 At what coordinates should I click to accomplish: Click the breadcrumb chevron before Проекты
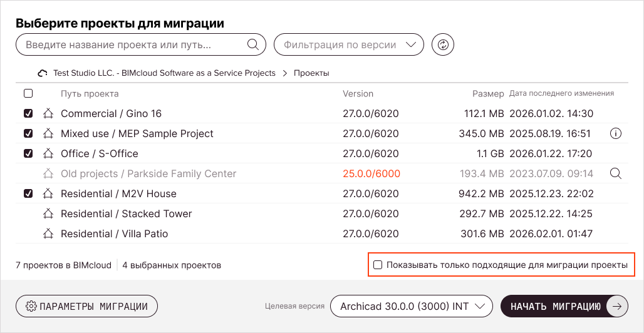(284, 73)
